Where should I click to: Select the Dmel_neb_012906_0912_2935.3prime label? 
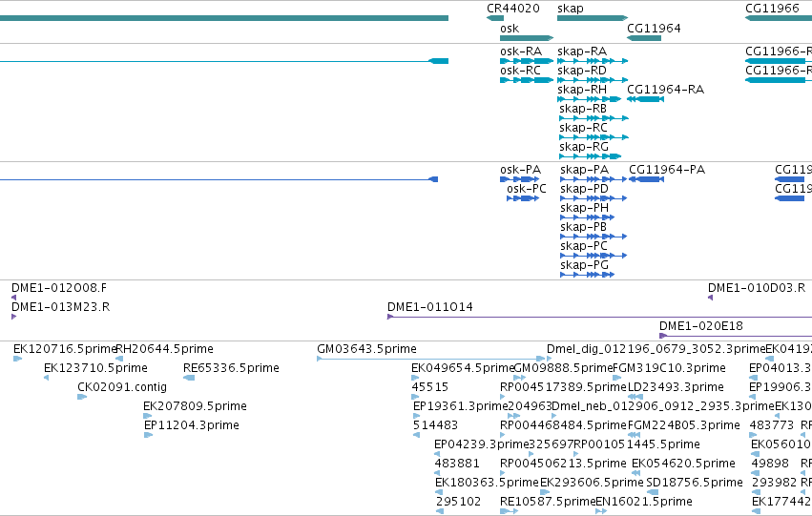(x=663, y=407)
